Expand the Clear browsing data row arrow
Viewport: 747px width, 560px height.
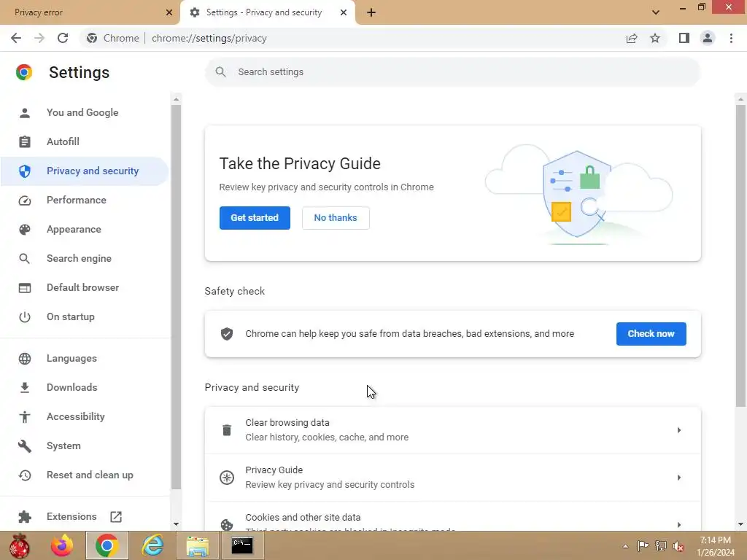679,430
